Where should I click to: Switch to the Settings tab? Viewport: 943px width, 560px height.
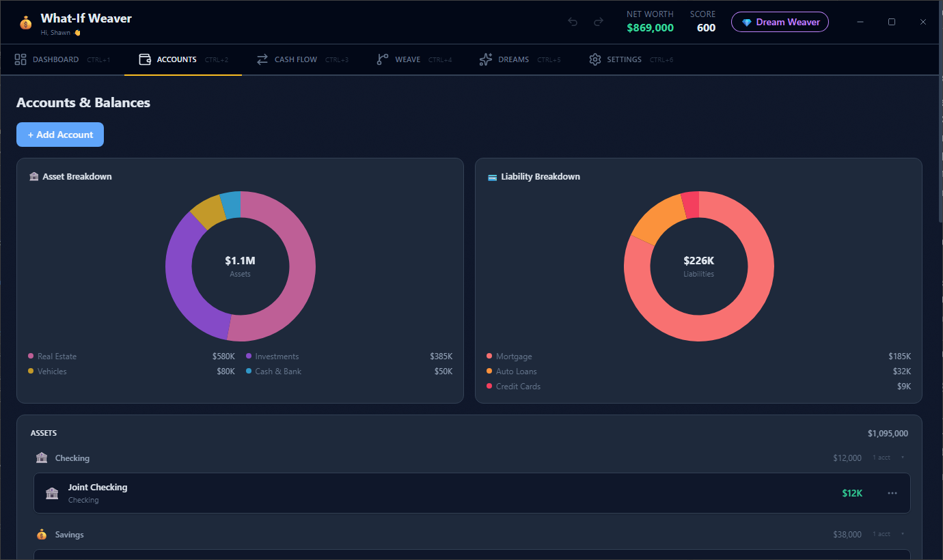point(631,59)
